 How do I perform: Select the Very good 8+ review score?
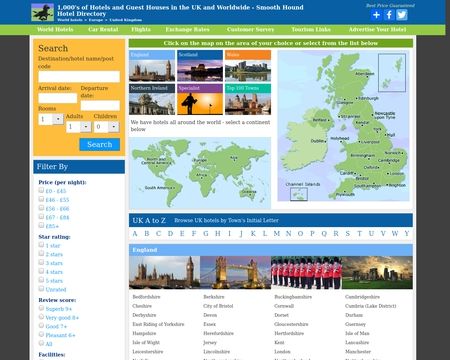point(41,317)
